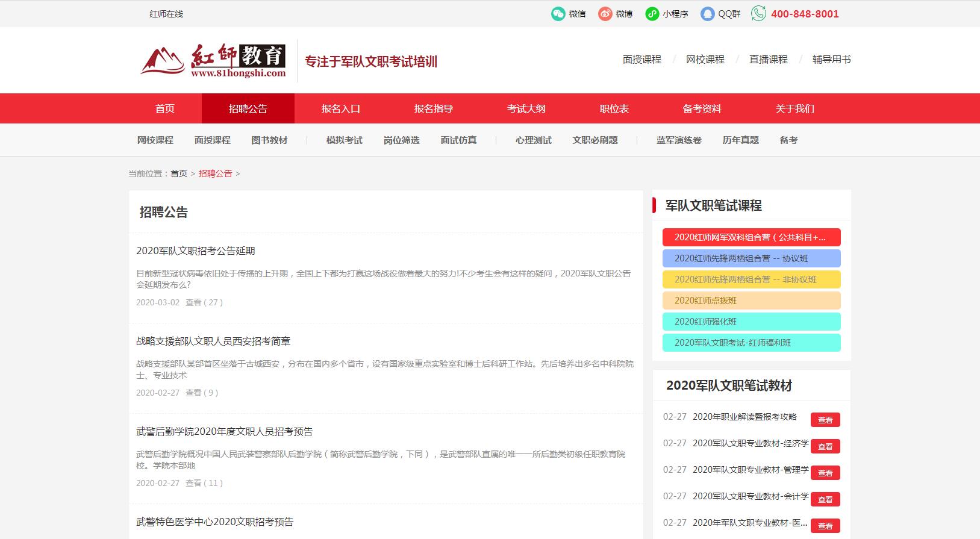Viewport: 980px width, 539px height.
Task: Open 面授课程 in gray sub-navigation
Action: coord(213,140)
